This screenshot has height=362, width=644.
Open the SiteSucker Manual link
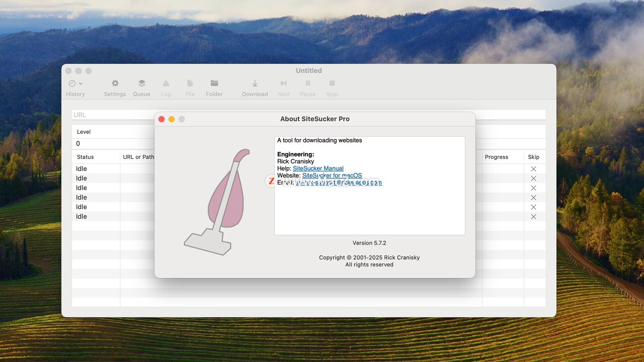coord(318,168)
